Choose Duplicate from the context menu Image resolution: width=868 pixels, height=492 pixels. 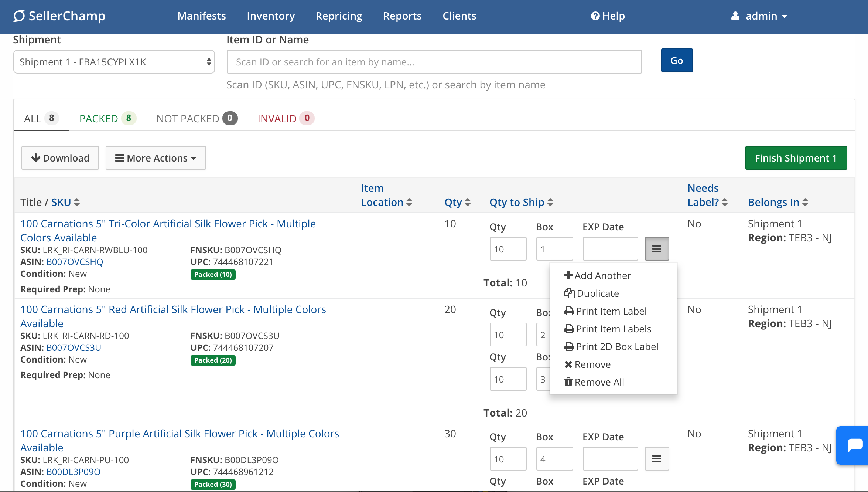tap(597, 293)
